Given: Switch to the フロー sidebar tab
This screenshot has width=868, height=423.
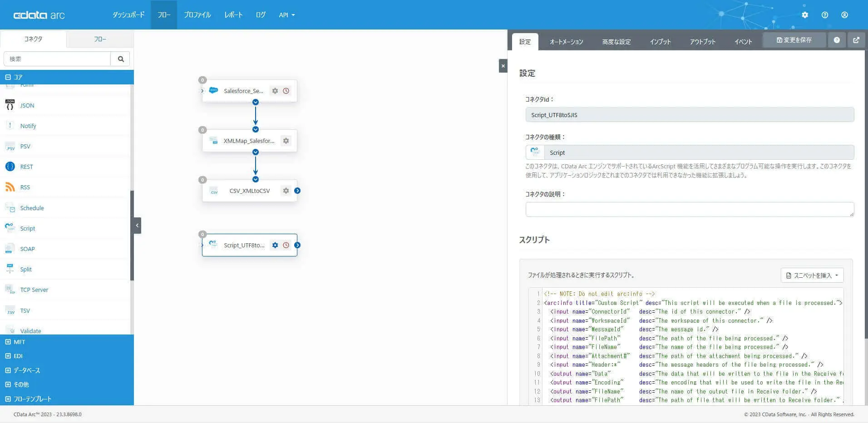Looking at the screenshot, I should tap(100, 39).
